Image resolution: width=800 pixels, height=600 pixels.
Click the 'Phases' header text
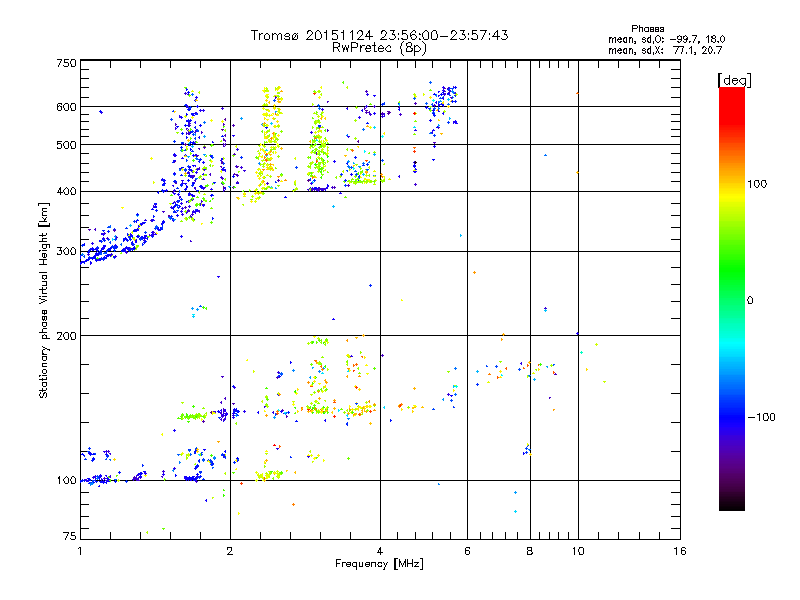coord(647,29)
